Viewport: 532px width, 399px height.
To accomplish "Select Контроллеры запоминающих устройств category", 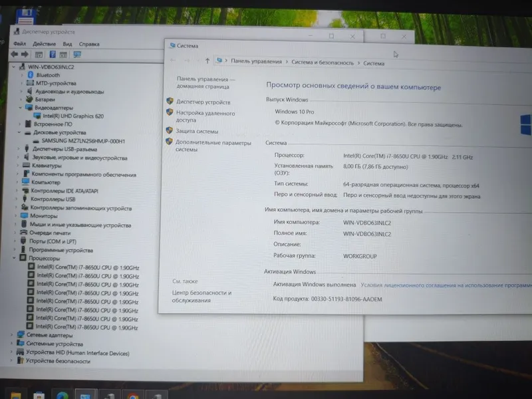I will tap(81, 208).
